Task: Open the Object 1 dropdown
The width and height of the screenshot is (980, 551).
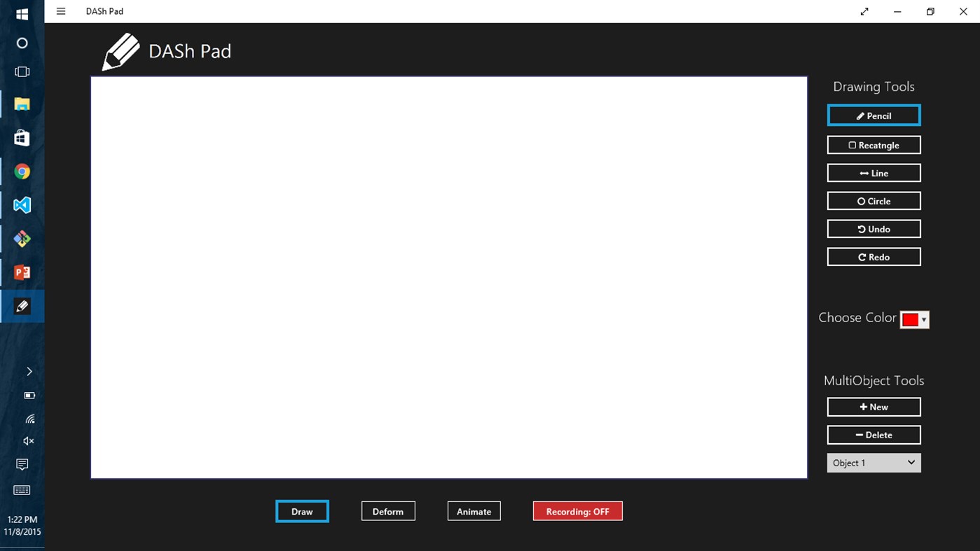Action: click(x=874, y=462)
